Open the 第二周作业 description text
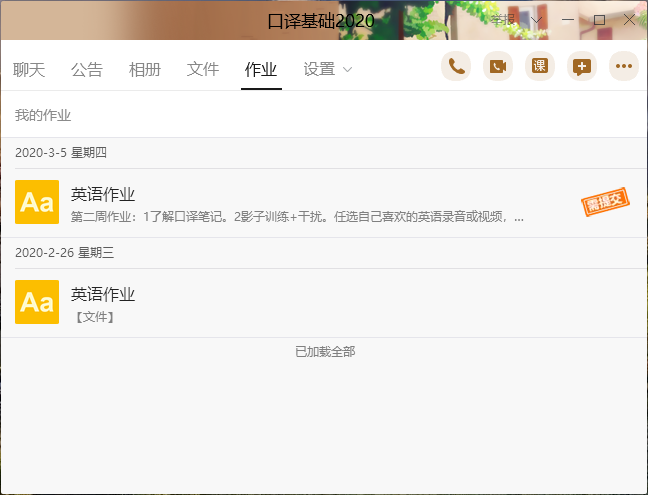 tap(297, 216)
